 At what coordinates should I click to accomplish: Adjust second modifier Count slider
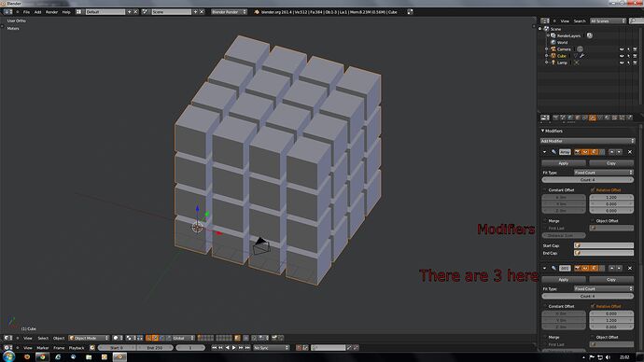pyautogui.click(x=587, y=296)
